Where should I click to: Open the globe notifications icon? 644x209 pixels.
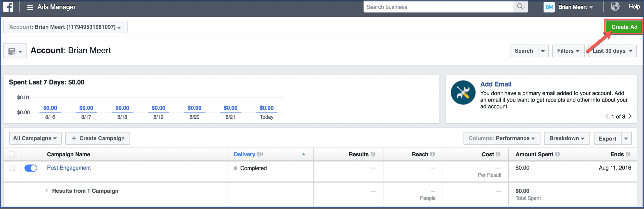pos(615,6)
